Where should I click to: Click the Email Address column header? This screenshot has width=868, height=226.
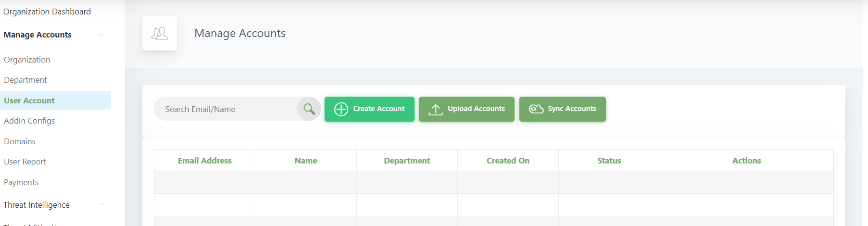(205, 161)
